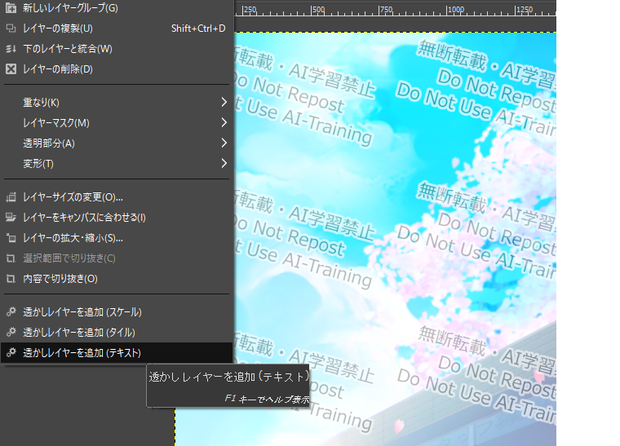Open the 透明部分(A) submenu
620x446 pixels.
click(x=117, y=143)
